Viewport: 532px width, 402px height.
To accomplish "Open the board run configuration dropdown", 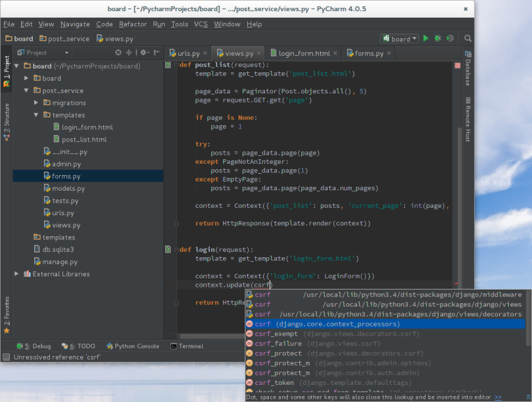I will click(x=399, y=38).
